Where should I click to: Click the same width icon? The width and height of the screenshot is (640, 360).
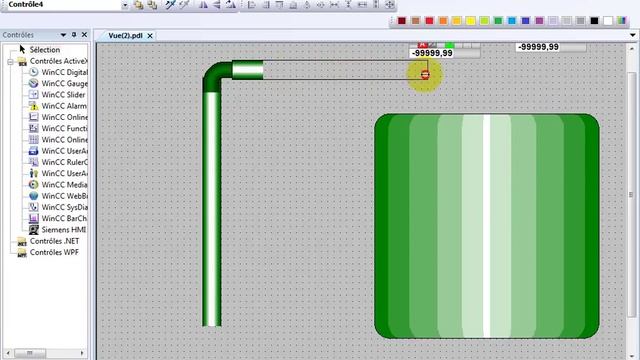[x=362, y=5]
